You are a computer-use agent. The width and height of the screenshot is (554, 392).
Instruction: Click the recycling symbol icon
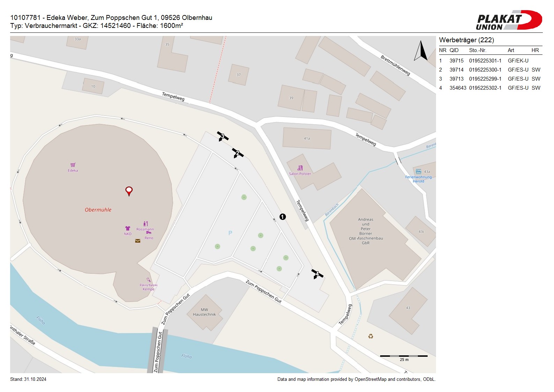click(x=371, y=336)
